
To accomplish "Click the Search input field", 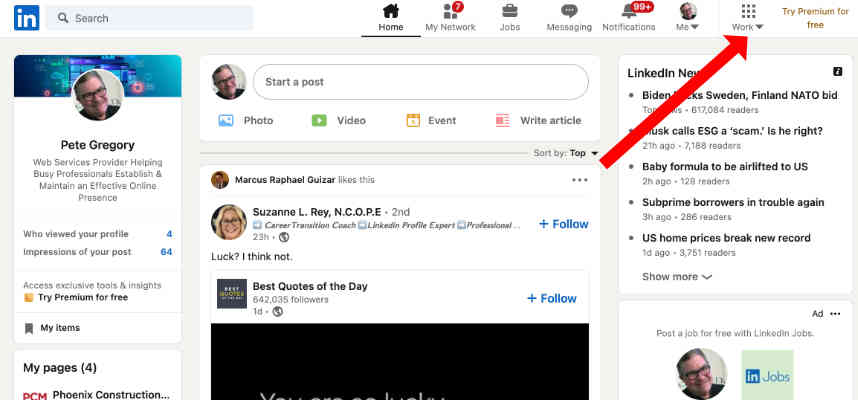I will [149, 18].
